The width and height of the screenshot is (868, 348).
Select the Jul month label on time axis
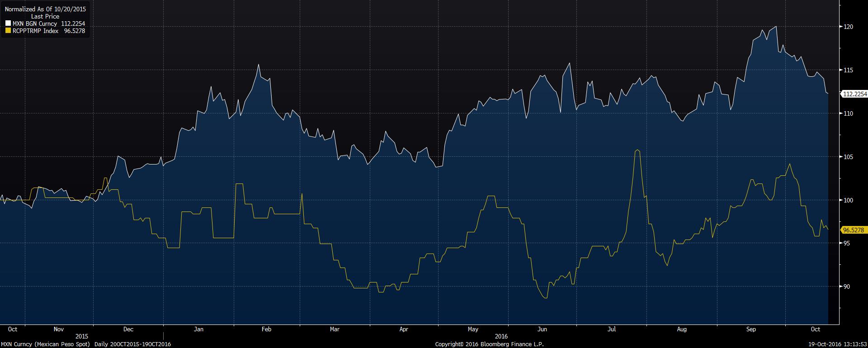tap(612, 329)
